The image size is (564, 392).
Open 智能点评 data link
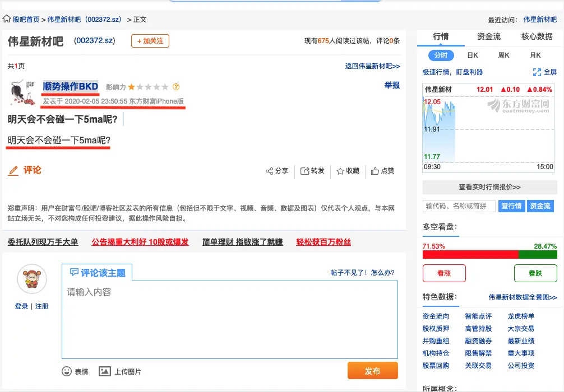coord(478,316)
